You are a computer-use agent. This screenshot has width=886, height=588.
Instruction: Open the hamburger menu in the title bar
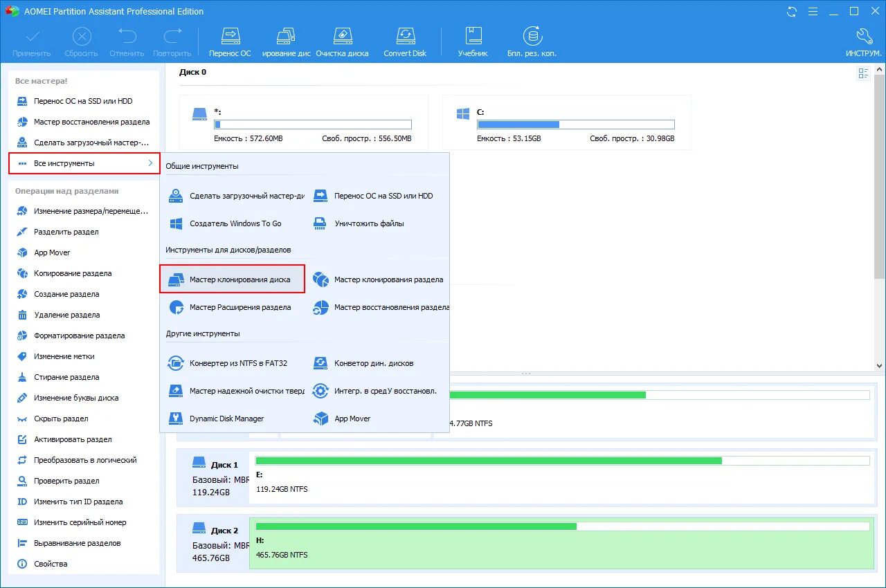[x=813, y=11]
